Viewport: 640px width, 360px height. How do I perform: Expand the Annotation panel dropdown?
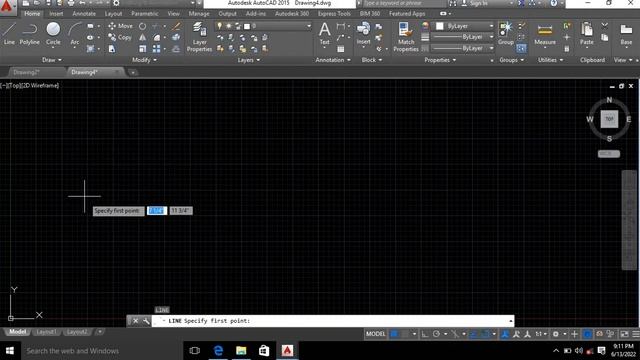(333, 60)
